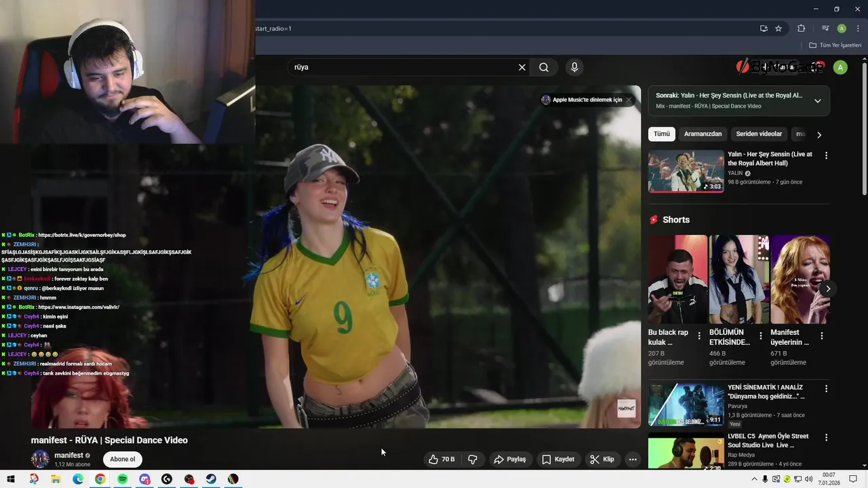The image size is (868, 488).
Task: Like the manifest RÜYA video
Action: click(441, 459)
